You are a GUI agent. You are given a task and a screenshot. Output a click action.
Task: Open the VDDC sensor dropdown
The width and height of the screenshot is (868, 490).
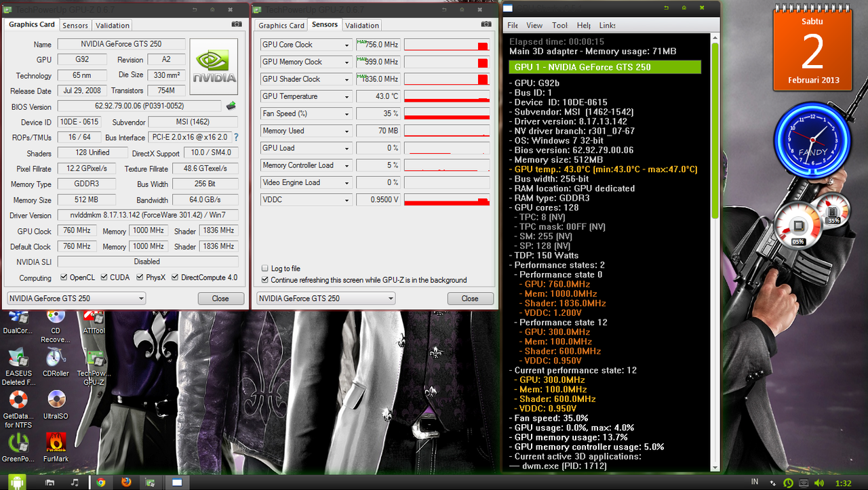point(347,200)
